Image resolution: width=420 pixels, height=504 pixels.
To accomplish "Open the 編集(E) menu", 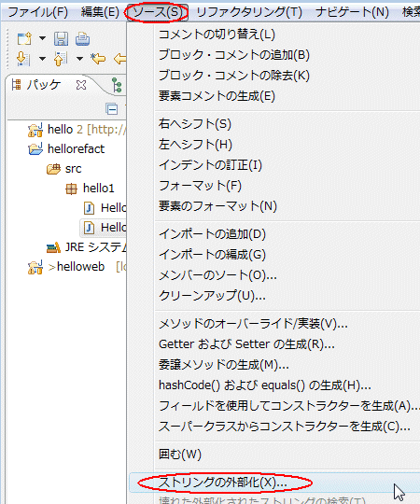I will (100, 12).
